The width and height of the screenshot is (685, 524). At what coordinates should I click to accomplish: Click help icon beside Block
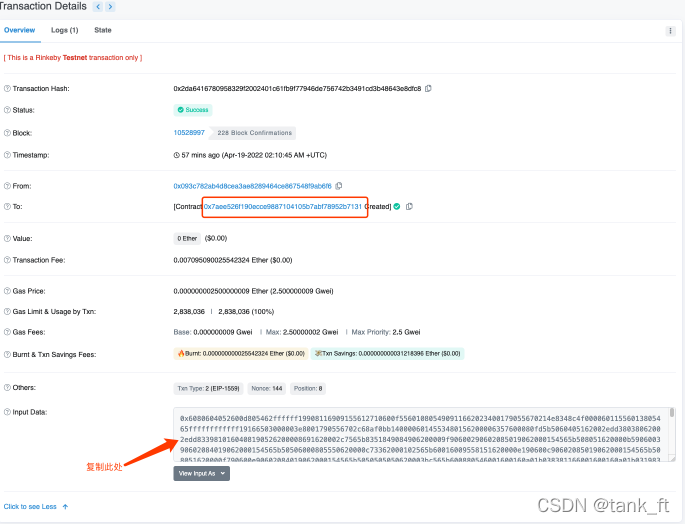[x=7, y=133]
